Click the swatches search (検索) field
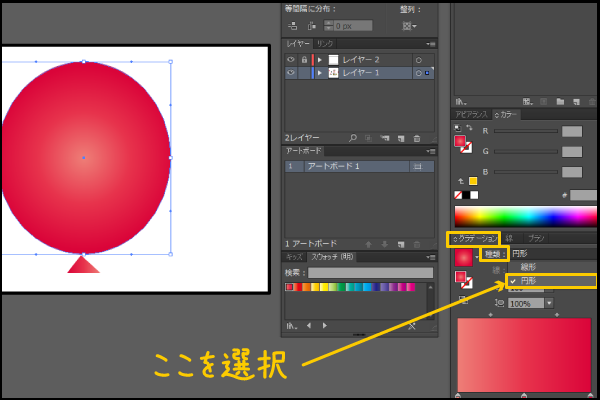Image resolution: width=600 pixels, height=400 pixels. 370,272
